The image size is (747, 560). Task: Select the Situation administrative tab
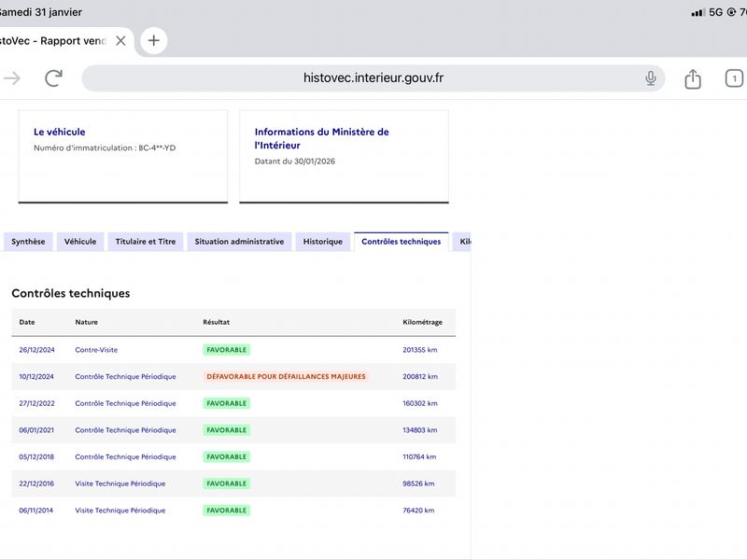(x=239, y=242)
